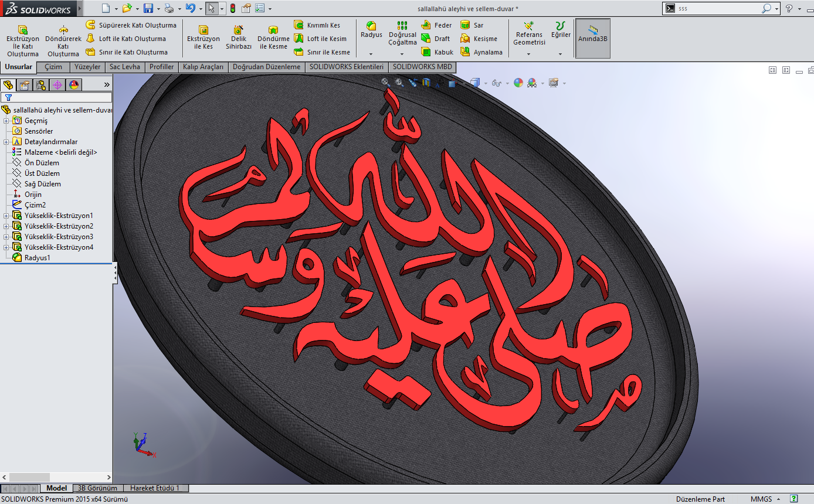
Task: Open the Eğriler dropdown arrow
Action: (561, 54)
